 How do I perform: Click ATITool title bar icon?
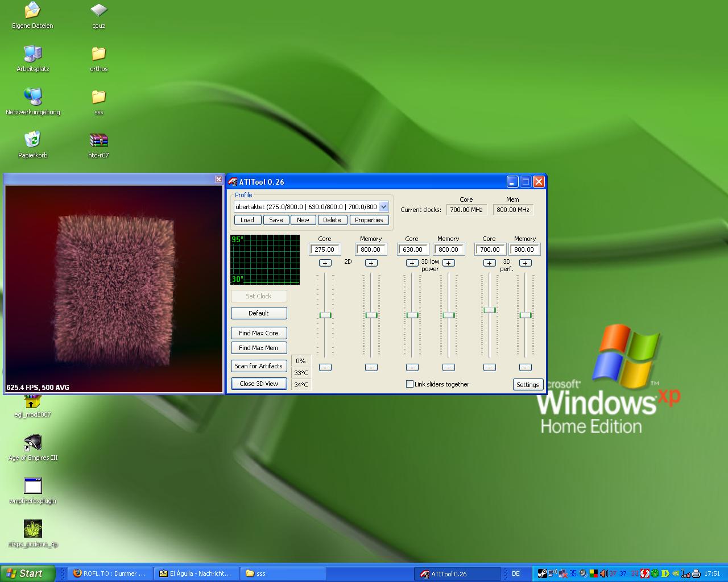click(233, 182)
